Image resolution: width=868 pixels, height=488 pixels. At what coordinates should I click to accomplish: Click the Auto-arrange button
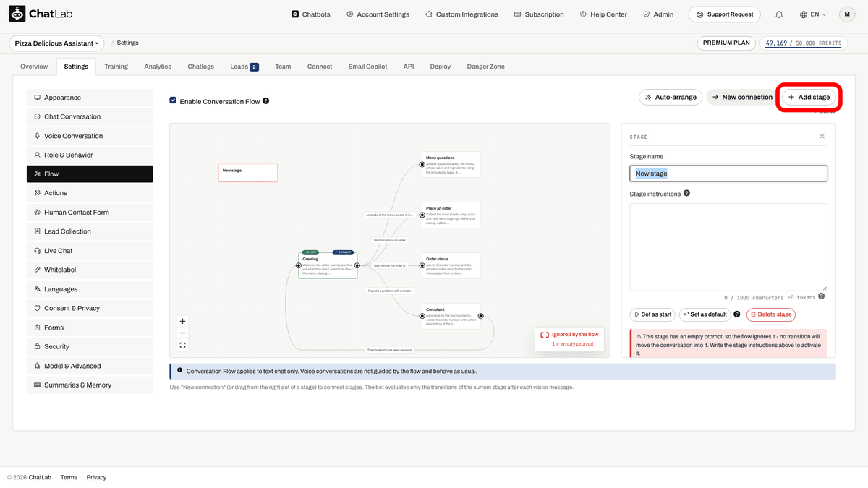tap(671, 97)
